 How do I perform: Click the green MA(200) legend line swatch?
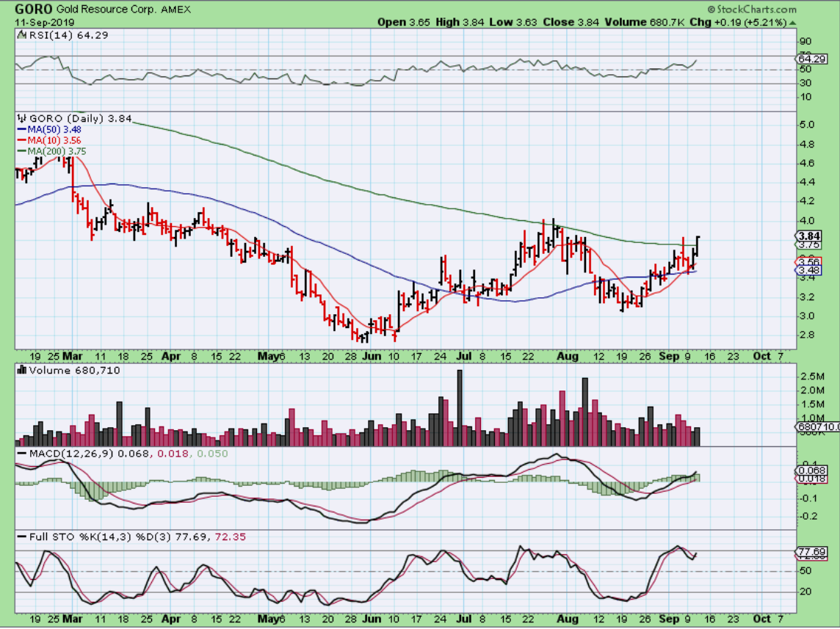[x=21, y=151]
